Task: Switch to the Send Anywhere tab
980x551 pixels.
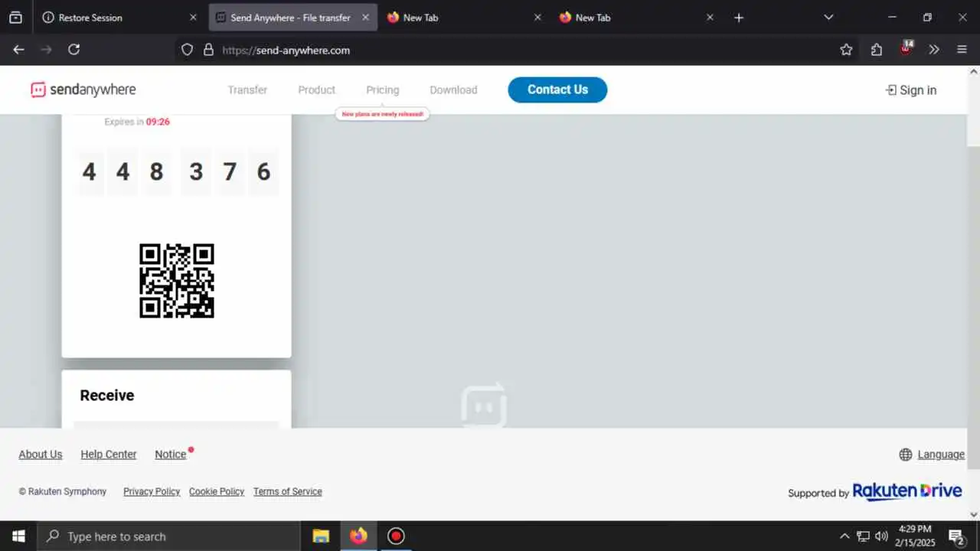Action: [x=293, y=18]
